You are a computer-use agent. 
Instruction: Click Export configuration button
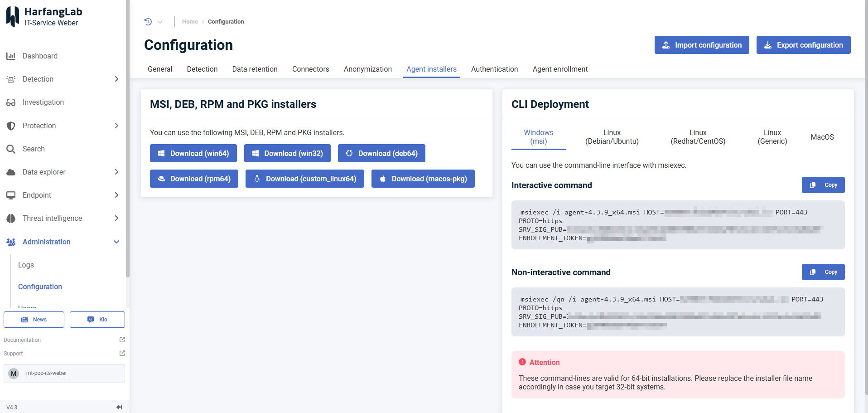point(803,45)
